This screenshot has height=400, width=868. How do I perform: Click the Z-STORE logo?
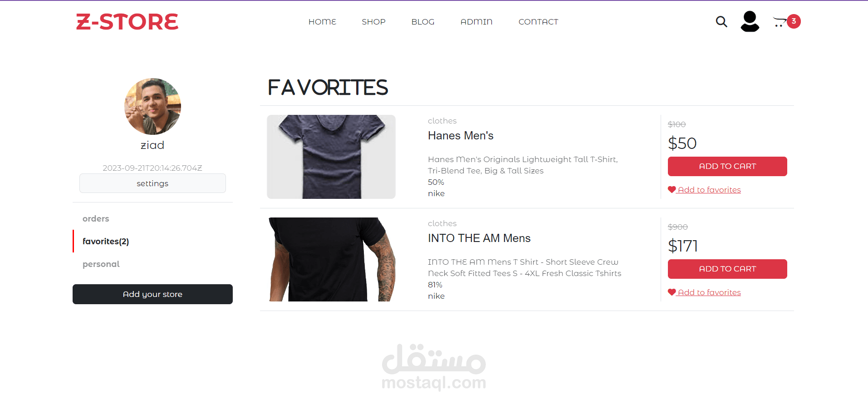[127, 22]
